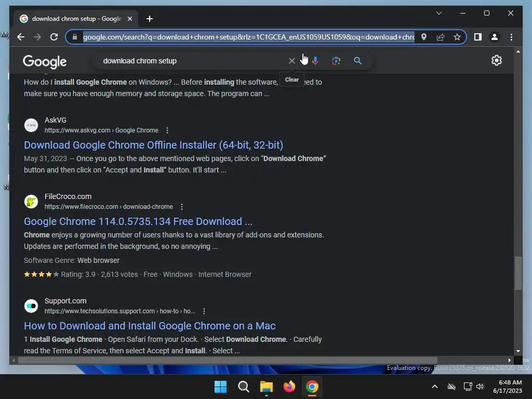
Task: Show hidden system tray icons
Action: click(x=435, y=387)
